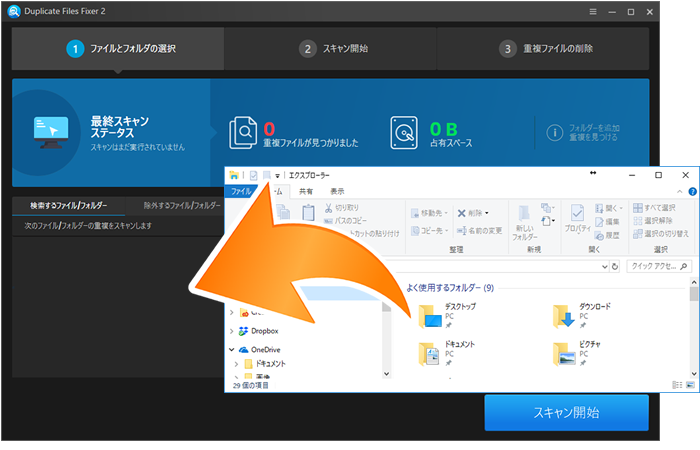Click the properties checkmark icon in Explorer's quick access toolbar
Screen dimensions: 700x450
click(x=253, y=175)
